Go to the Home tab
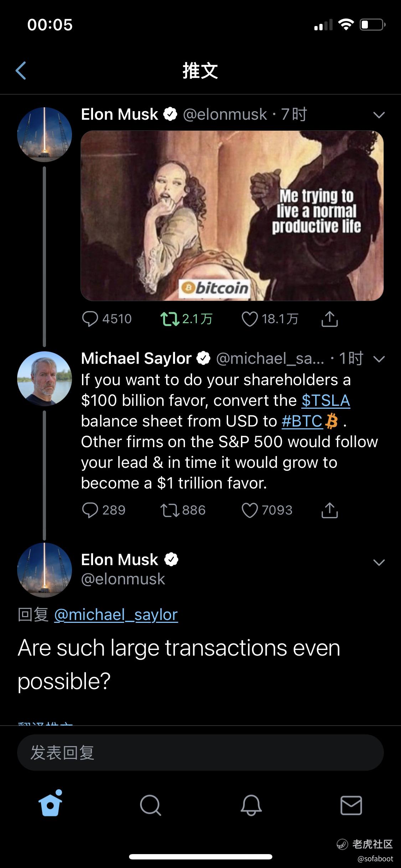Image resolution: width=401 pixels, height=868 pixels. coord(50,805)
